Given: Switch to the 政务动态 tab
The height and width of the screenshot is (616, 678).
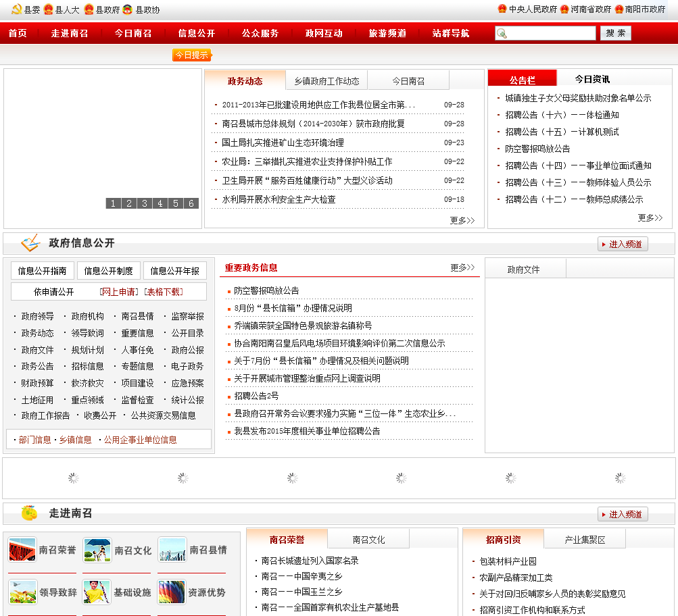Looking at the screenshot, I should [x=245, y=81].
